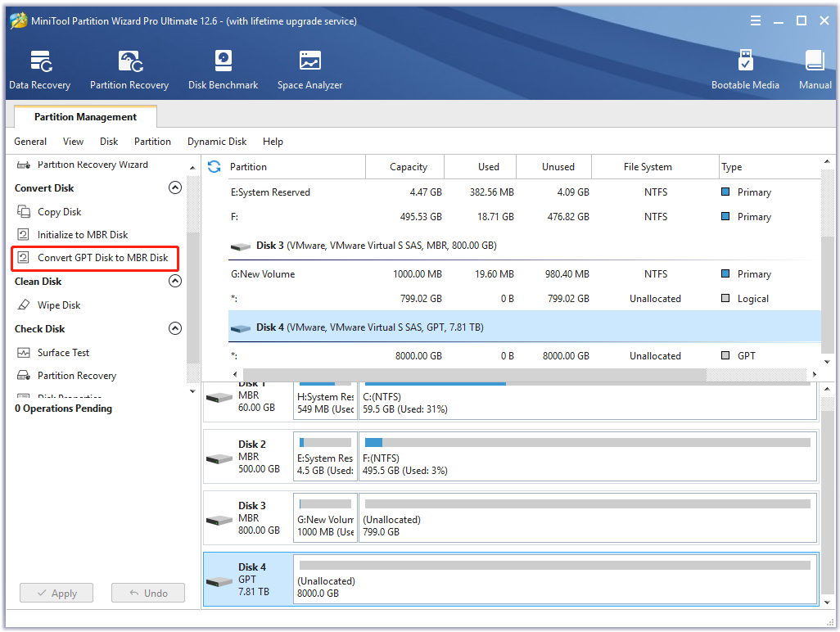The height and width of the screenshot is (632, 840).
Task: Click the partition list scroll-down arrow
Action: coord(827,362)
